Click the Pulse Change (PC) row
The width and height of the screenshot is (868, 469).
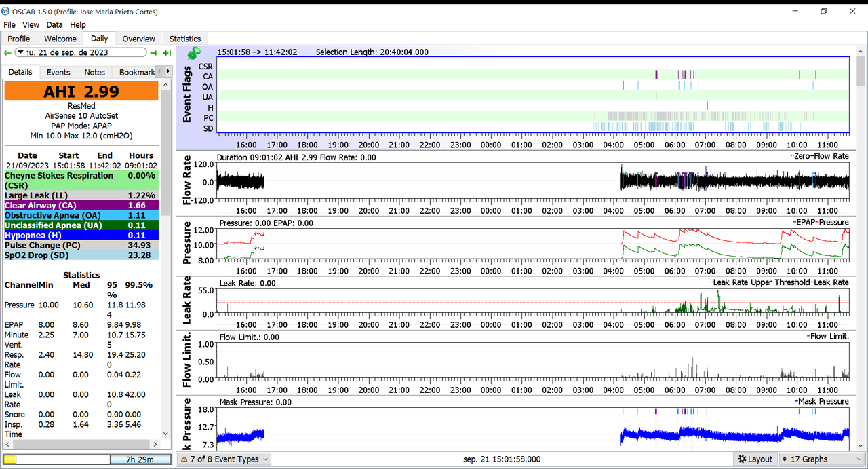81,245
